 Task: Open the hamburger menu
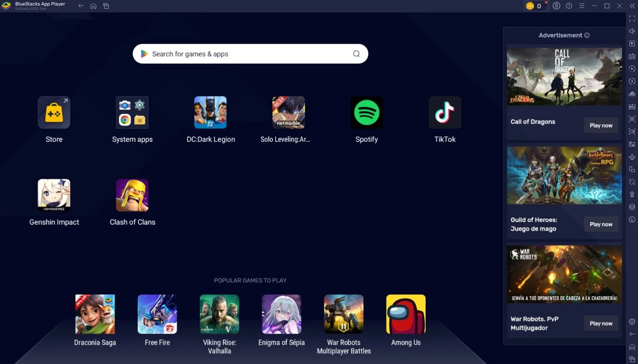point(582,6)
